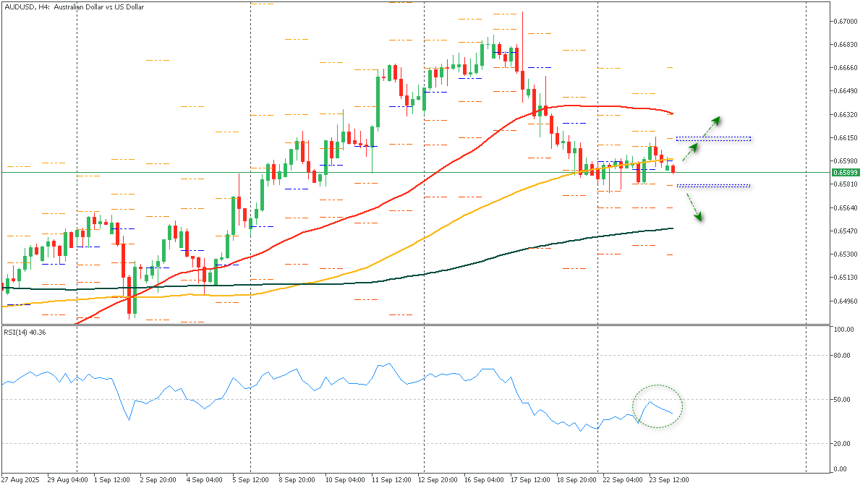Click the current price tag 0.65899
Viewport: 868px width, 488px height.
(x=845, y=172)
